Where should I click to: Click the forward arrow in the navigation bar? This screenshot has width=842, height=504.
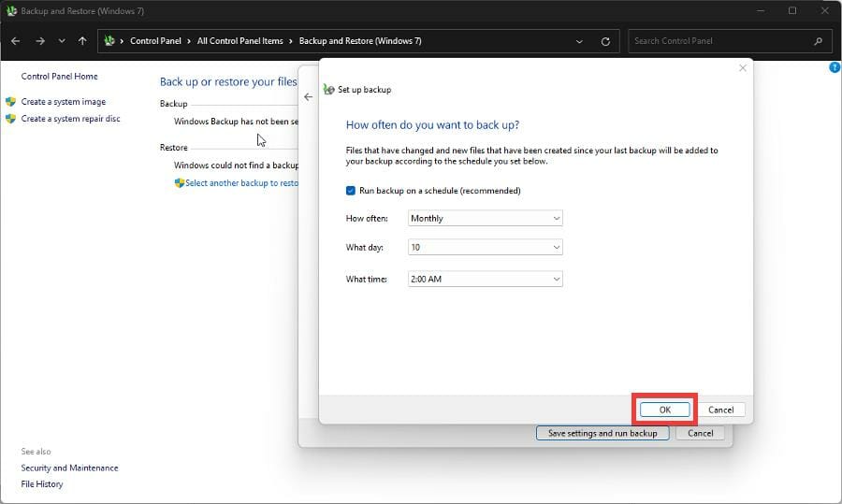[x=39, y=41]
